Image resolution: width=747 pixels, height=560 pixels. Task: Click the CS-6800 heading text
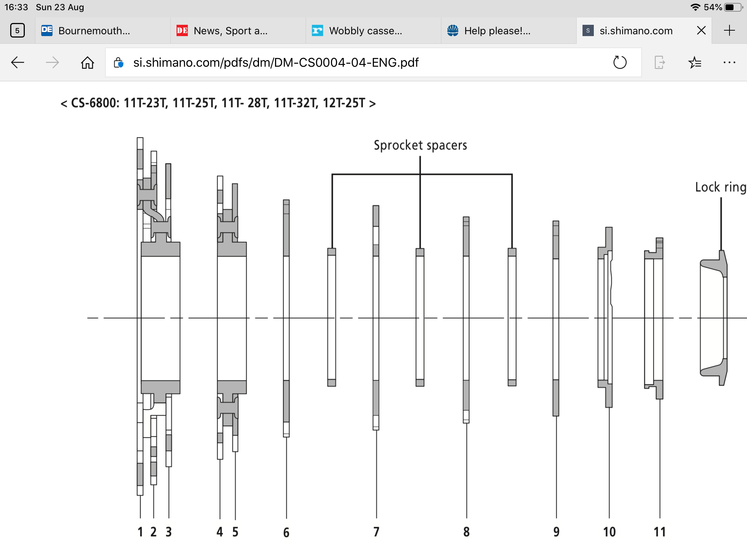[x=218, y=103]
